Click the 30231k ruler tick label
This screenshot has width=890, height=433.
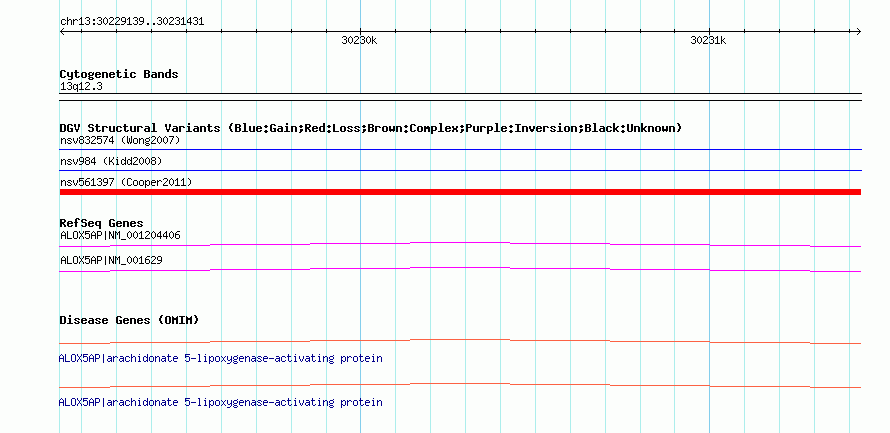pyautogui.click(x=708, y=40)
